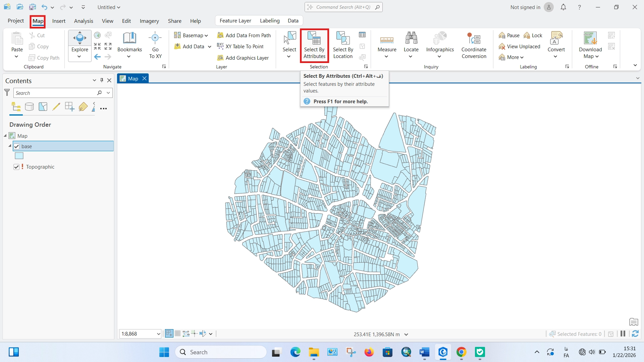This screenshot has height=362, width=644.
Task: Open the map scale dropdown
Action: 158,334
